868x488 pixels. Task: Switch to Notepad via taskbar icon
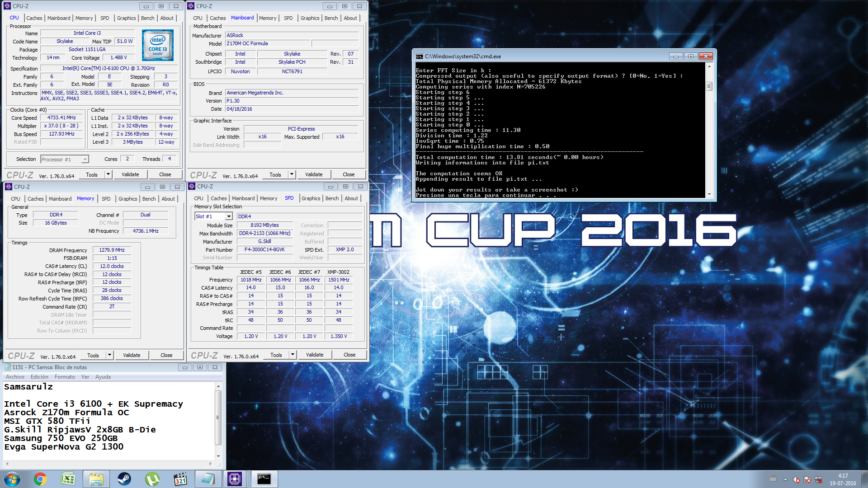pos(208,479)
